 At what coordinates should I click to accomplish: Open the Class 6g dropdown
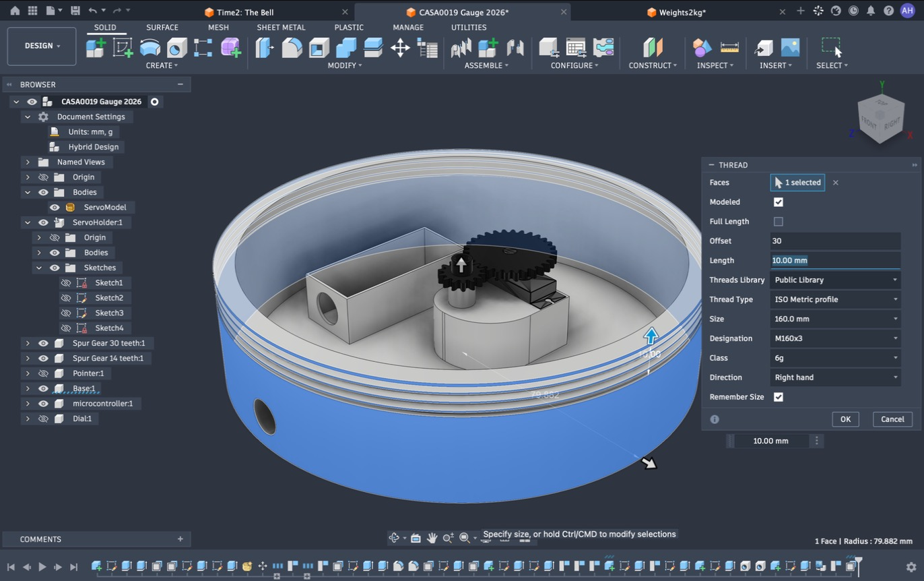[835, 358]
